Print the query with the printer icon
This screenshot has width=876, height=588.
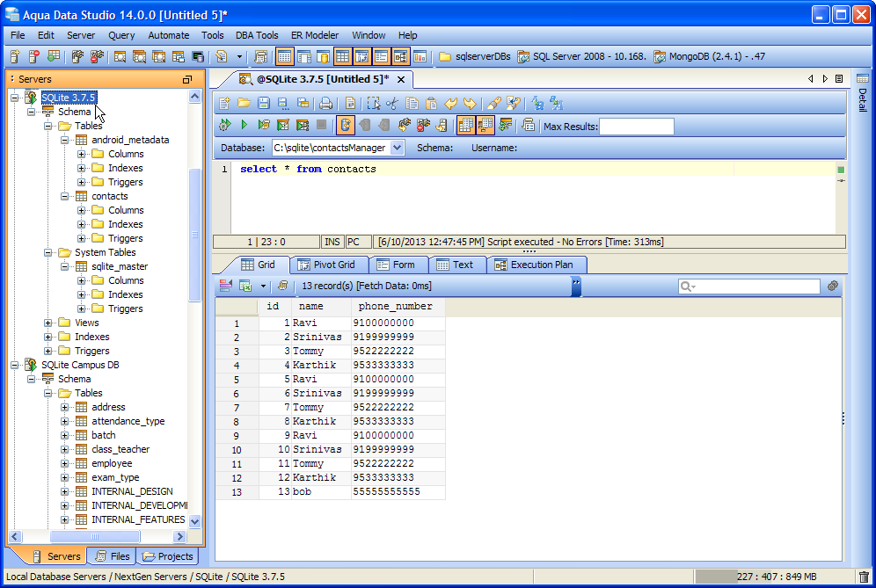click(x=325, y=104)
